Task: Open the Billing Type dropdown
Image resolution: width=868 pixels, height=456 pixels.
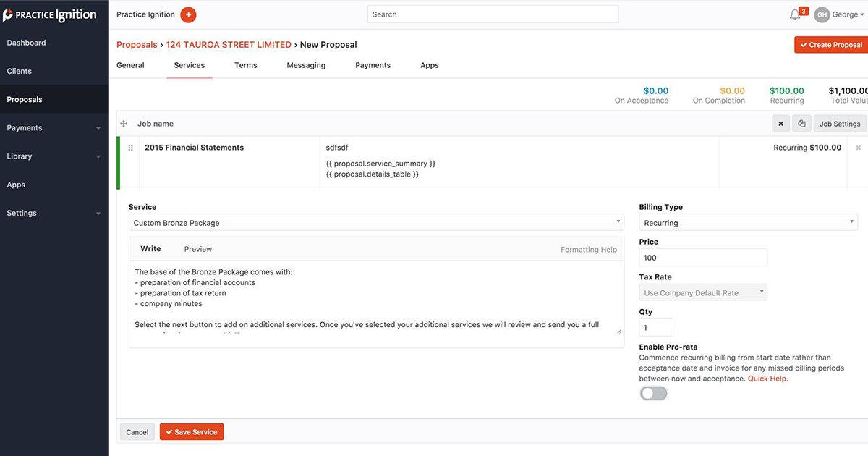Action: click(x=748, y=223)
